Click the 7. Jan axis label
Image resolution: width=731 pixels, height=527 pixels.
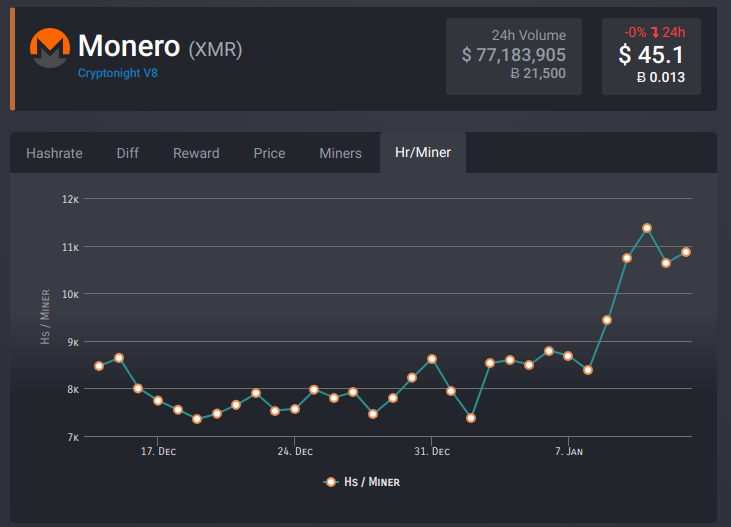coord(569,451)
